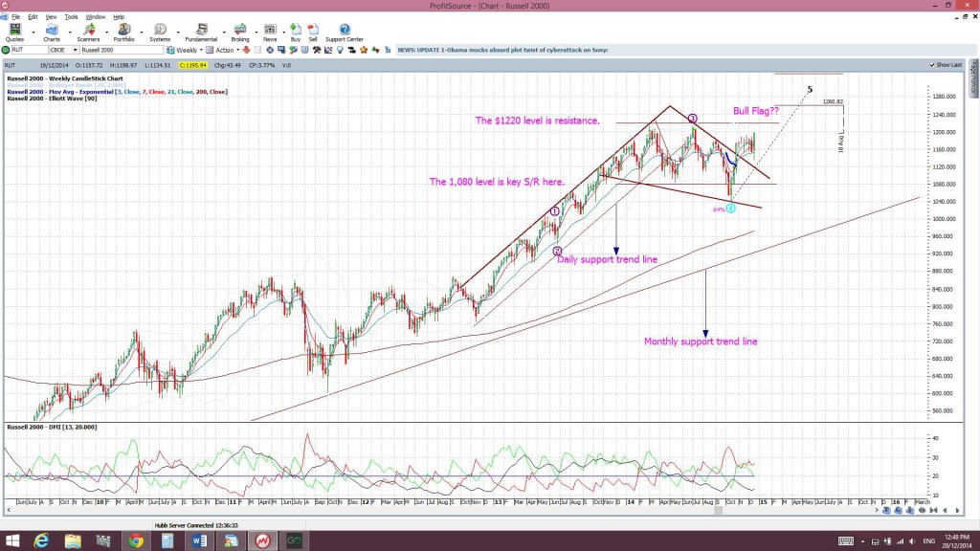Open the Help menu
This screenshot has height=551, width=980.
pyautogui.click(x=119, y=17)
